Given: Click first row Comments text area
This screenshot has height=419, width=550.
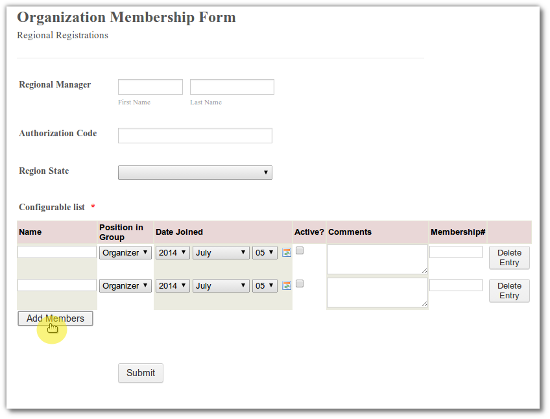Looking at the screenshot, I should (377, 259).
